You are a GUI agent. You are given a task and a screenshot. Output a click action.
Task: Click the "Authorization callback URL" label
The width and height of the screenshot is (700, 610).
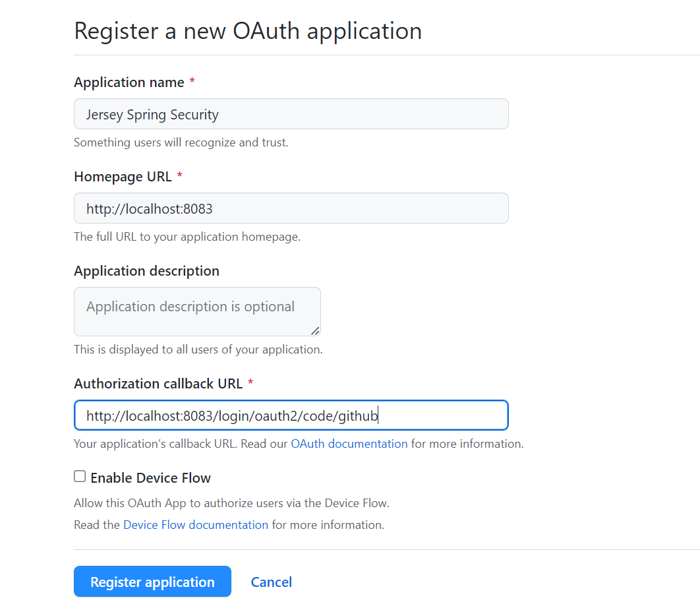158,384
